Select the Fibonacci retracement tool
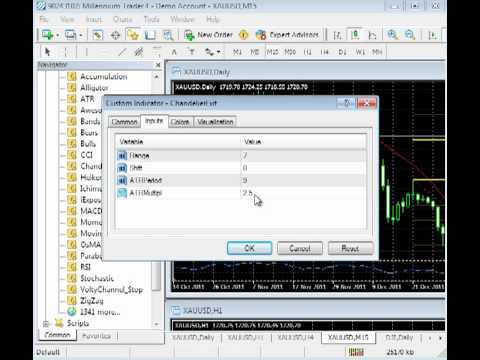This screenshot has height=360, width=480. point(156,52)
